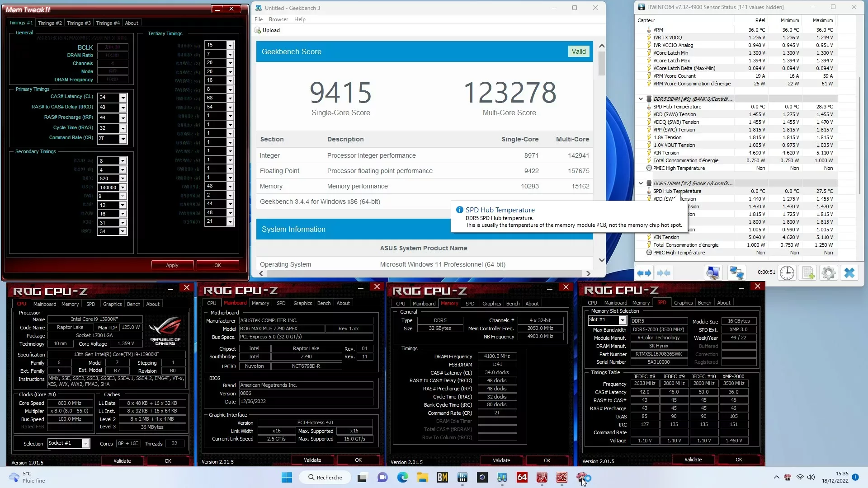Open Geekbench Browser menu
The width and height of the screenshot is (868, 488).
[x=278, y=19]
